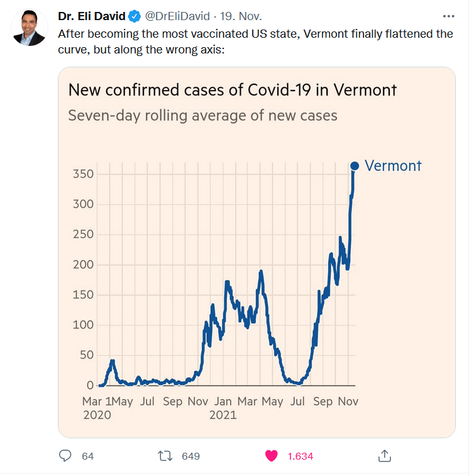This screenshot has width=476, height=476.
Task: Click the blue endpoint dot on the chart
Action: click(354, 166)
